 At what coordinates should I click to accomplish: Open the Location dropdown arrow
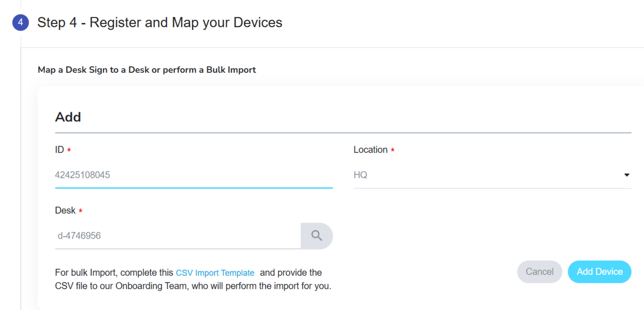[627, 175]
